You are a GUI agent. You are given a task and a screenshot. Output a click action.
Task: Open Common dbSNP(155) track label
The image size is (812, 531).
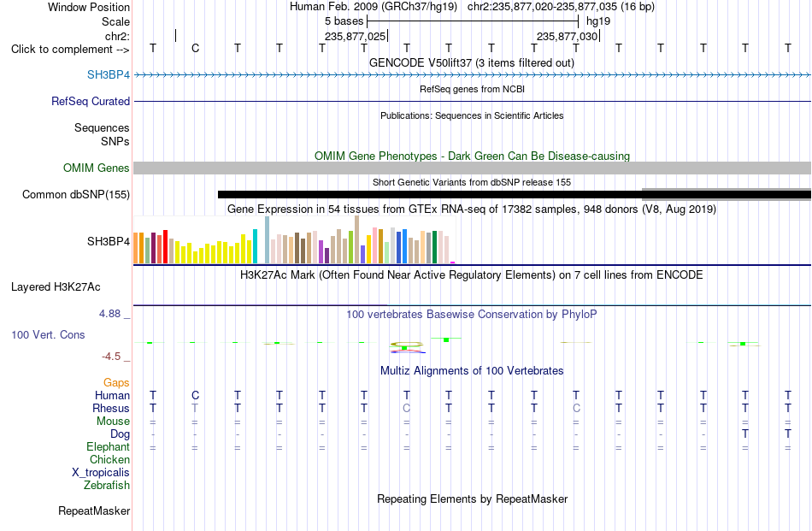pos(75,194)
